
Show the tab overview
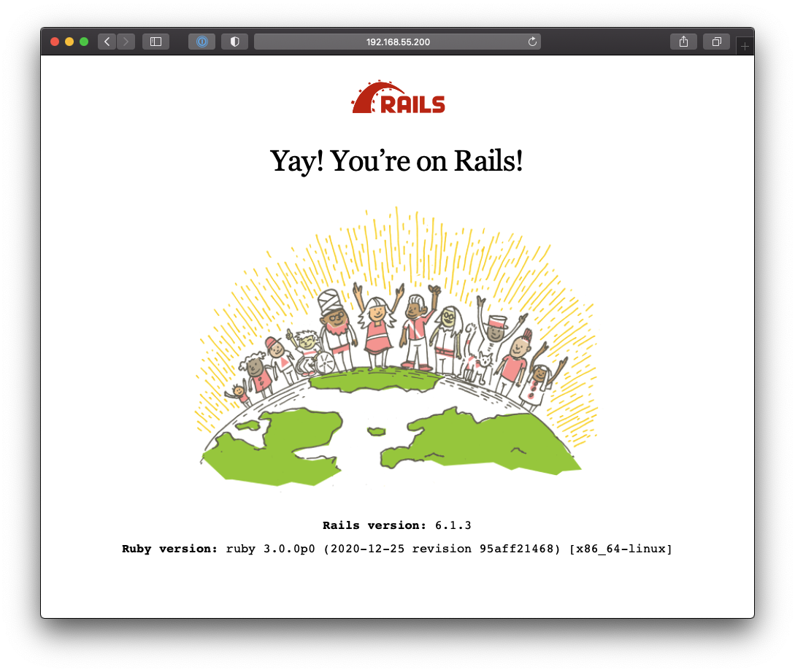pyautogui.click(x=716, y=42)
